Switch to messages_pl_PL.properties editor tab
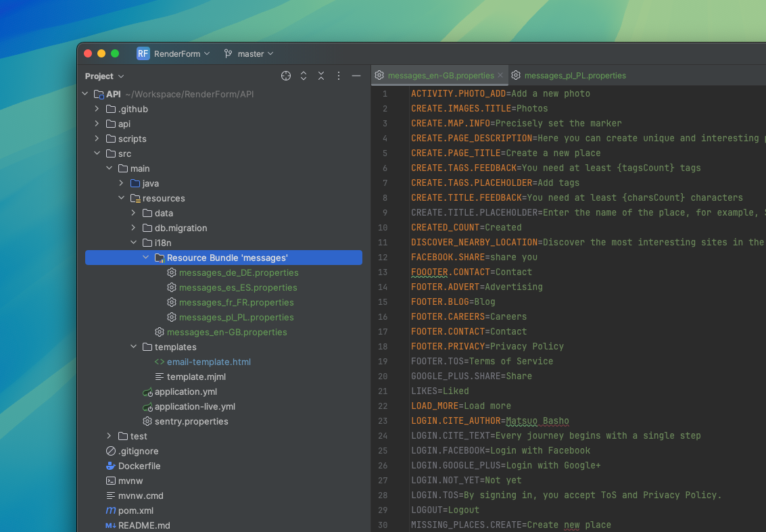This screenshot has width=766, height=532. point(569,75)
